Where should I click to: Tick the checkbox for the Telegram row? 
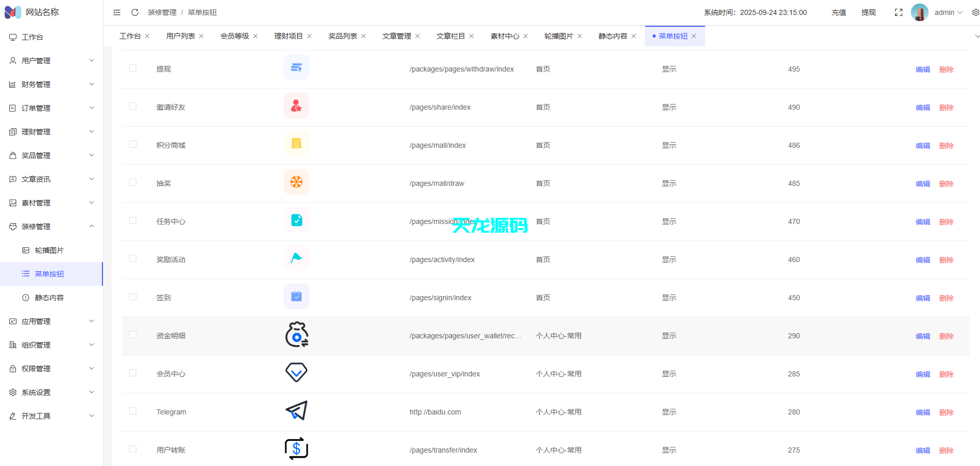[x=133, y=410]
